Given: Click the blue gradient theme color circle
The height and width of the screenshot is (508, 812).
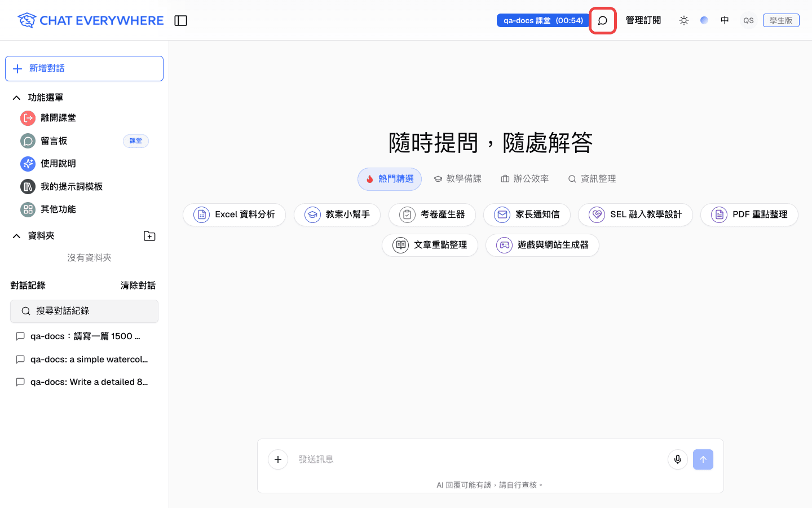Looking at the screenshot, I should [704, 20].
